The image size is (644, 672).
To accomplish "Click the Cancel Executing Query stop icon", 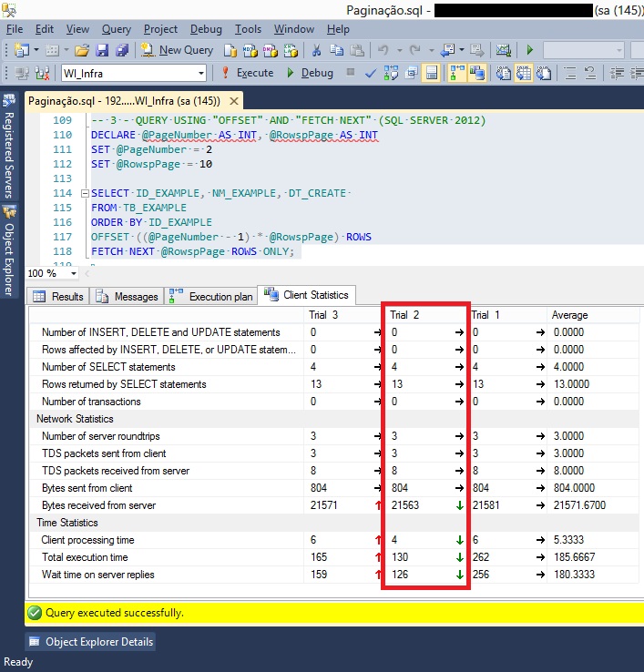I will [x=351, y=72].
